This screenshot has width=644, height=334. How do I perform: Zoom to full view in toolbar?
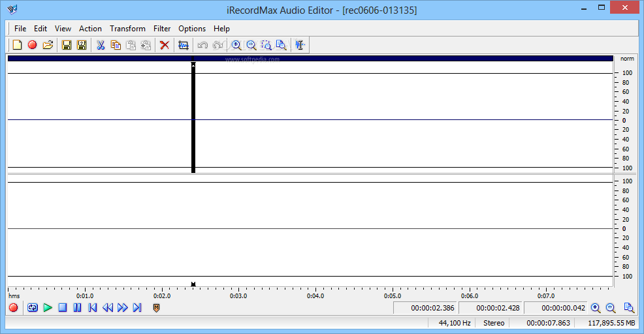(282, 45)
